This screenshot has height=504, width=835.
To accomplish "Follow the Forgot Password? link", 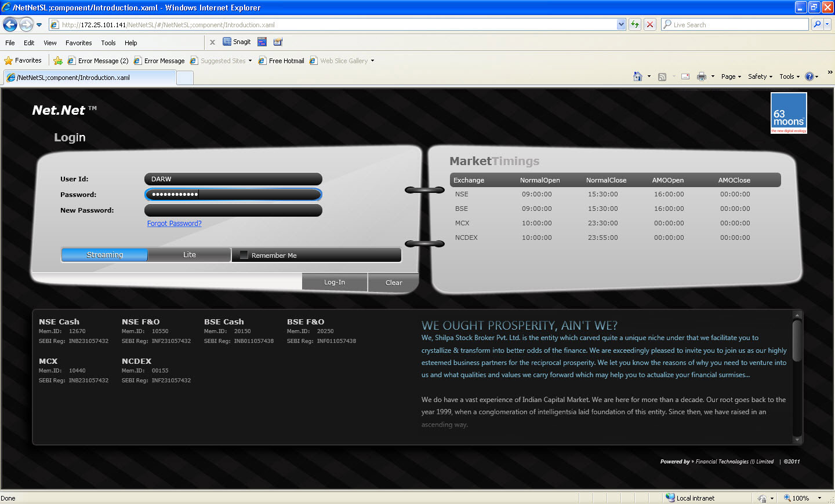I will click(x=174, y=224).
